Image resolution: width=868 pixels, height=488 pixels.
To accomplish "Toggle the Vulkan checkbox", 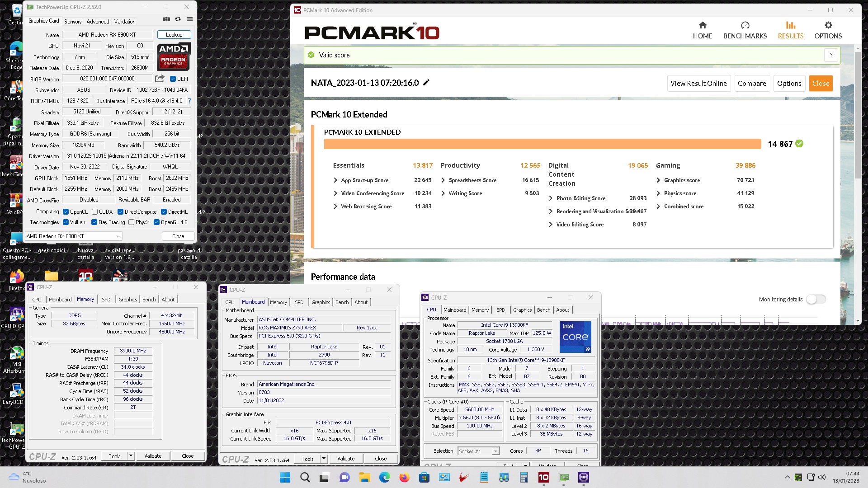I will [66, 222].
